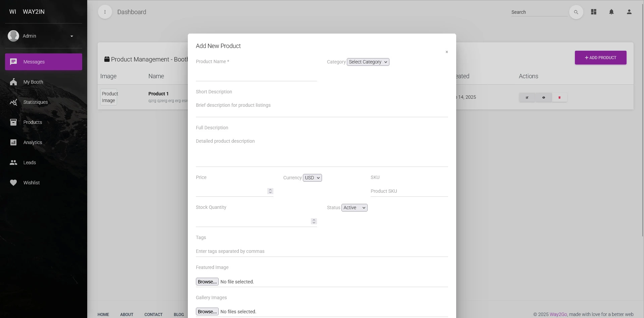Viewport: 644px width, 318px height.
Task: Expand the Status Active dropdown
Action: click(x=354, y=208)
